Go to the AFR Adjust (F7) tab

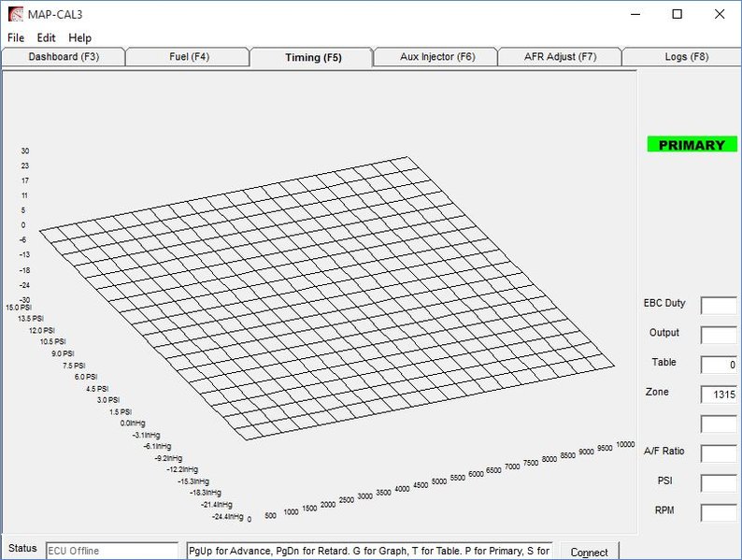[561, 57]
